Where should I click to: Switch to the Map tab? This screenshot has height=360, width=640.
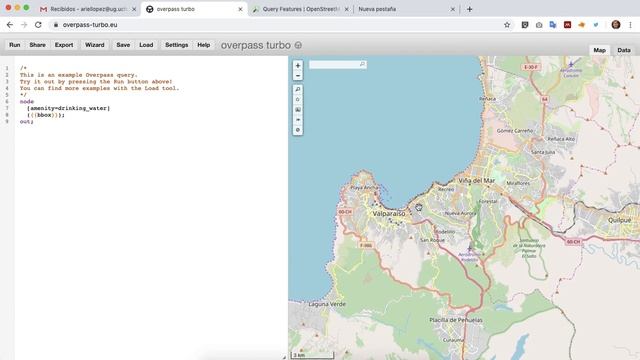pos(600,50)
